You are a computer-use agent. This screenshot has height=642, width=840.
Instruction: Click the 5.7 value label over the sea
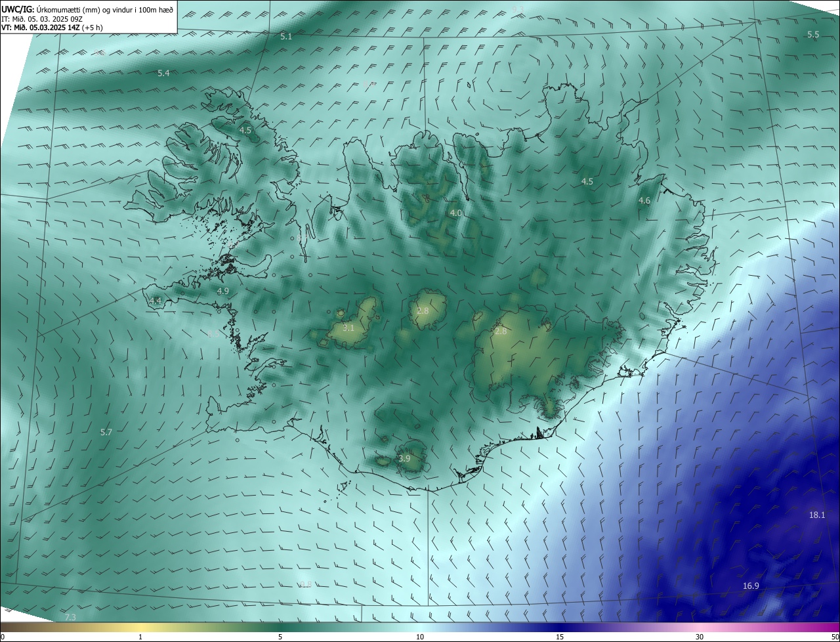click(106, 432)
